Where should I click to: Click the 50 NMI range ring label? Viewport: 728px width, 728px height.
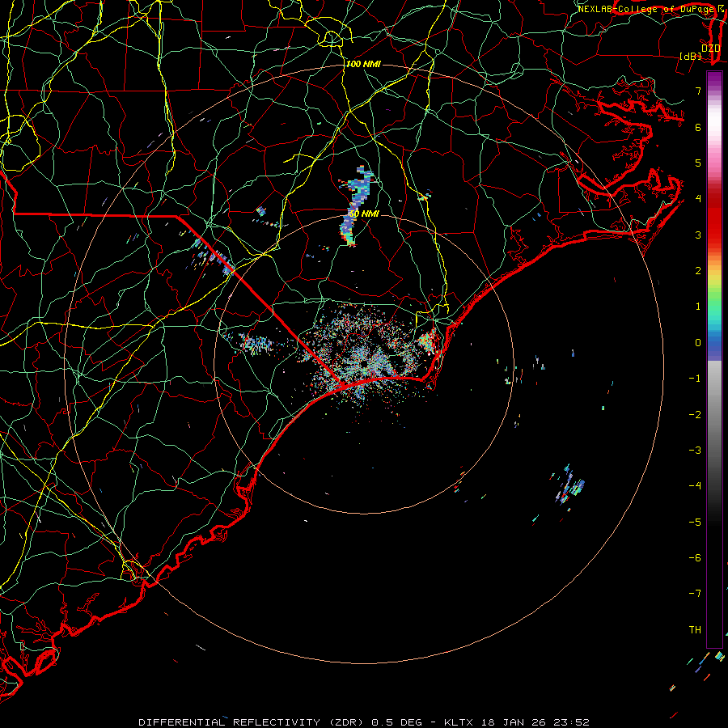pos(363,214)
